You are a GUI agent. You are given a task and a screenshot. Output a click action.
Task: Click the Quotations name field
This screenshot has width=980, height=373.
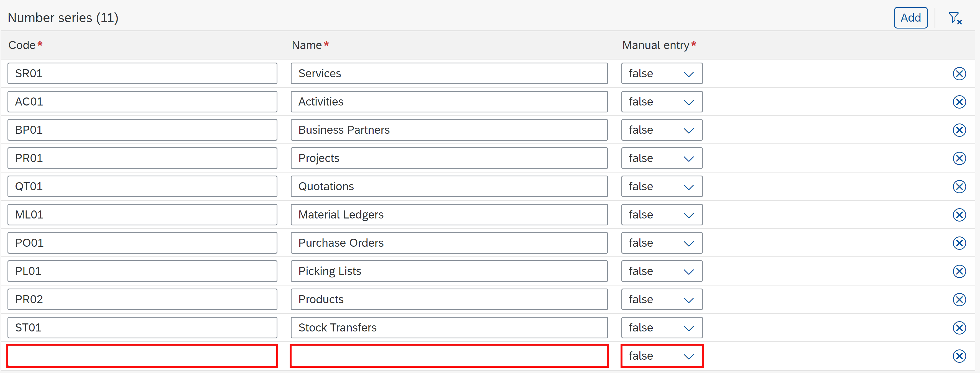click(449, 186)
